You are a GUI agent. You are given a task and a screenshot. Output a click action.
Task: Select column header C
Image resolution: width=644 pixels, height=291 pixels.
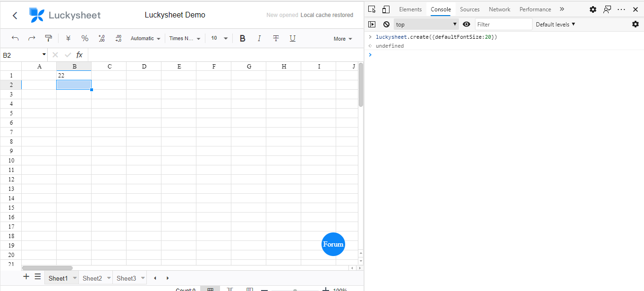coord(109,67)
